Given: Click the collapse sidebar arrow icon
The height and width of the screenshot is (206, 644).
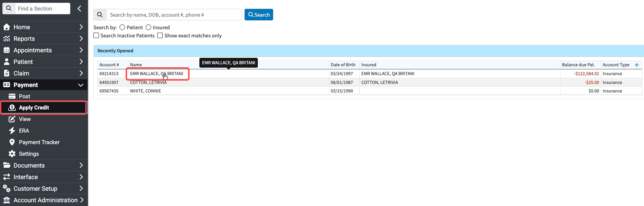Looking at the screenshot, I should point(79,8).
